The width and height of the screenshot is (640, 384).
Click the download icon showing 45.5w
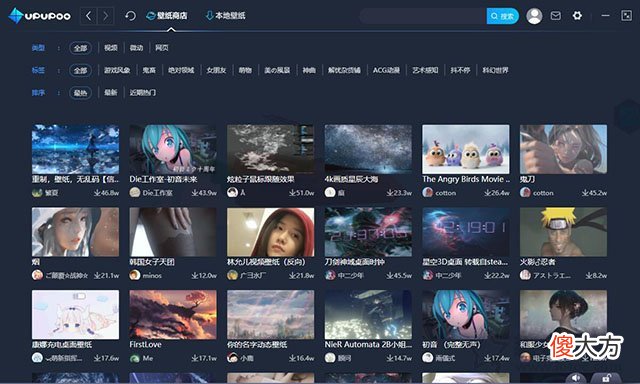[x=390, y=275]
